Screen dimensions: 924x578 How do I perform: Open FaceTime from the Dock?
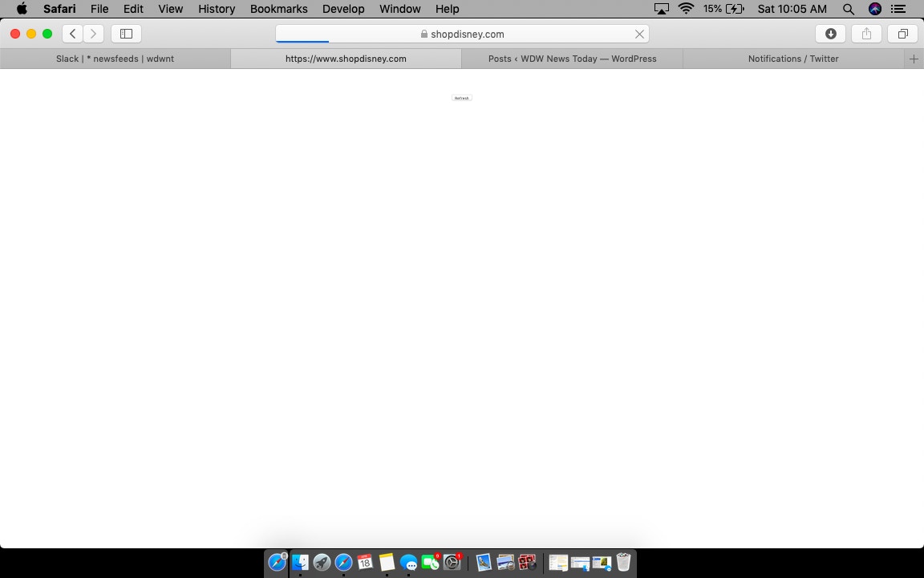[431, 563]
